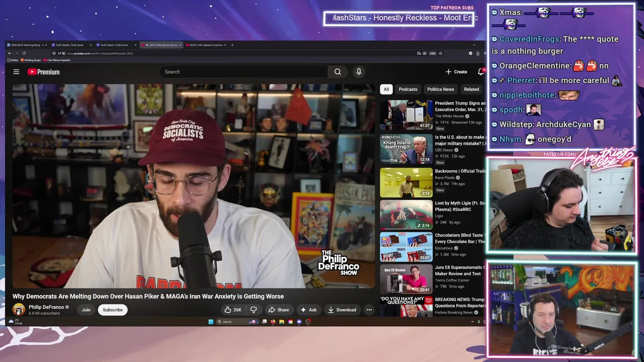Subscribe to Philip DeFranco

(113, 310)
